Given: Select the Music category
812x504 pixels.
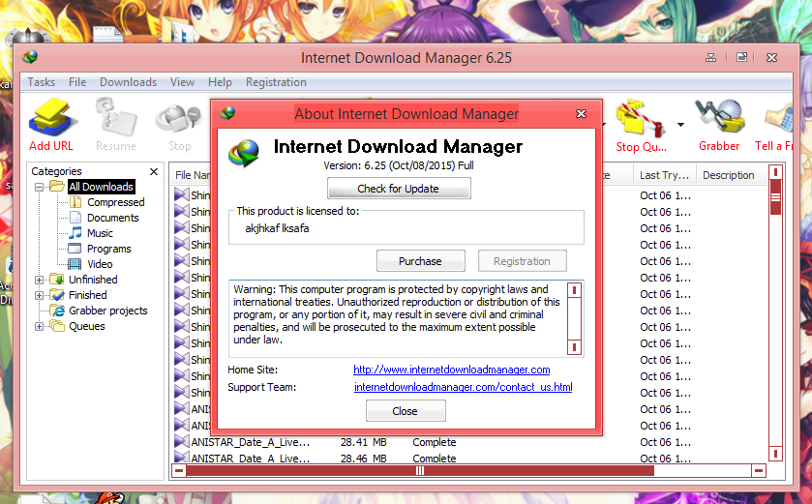Looking at the screenshot, I should 100,233.
